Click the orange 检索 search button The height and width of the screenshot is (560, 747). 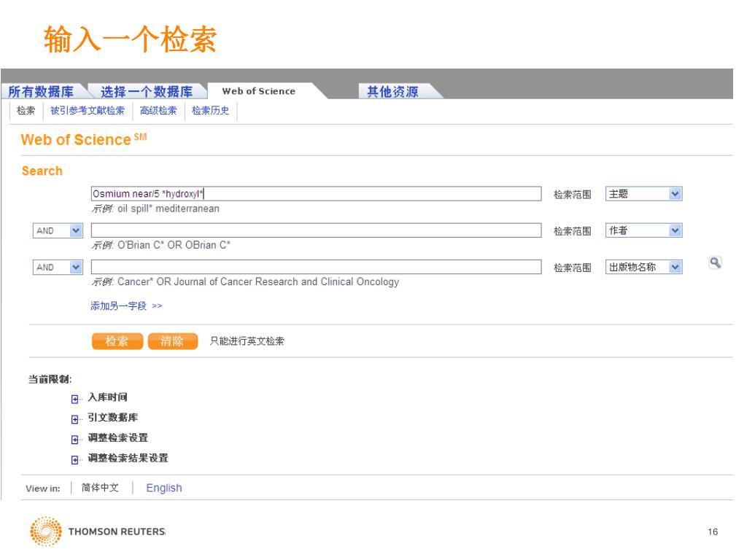coord(117,341)
